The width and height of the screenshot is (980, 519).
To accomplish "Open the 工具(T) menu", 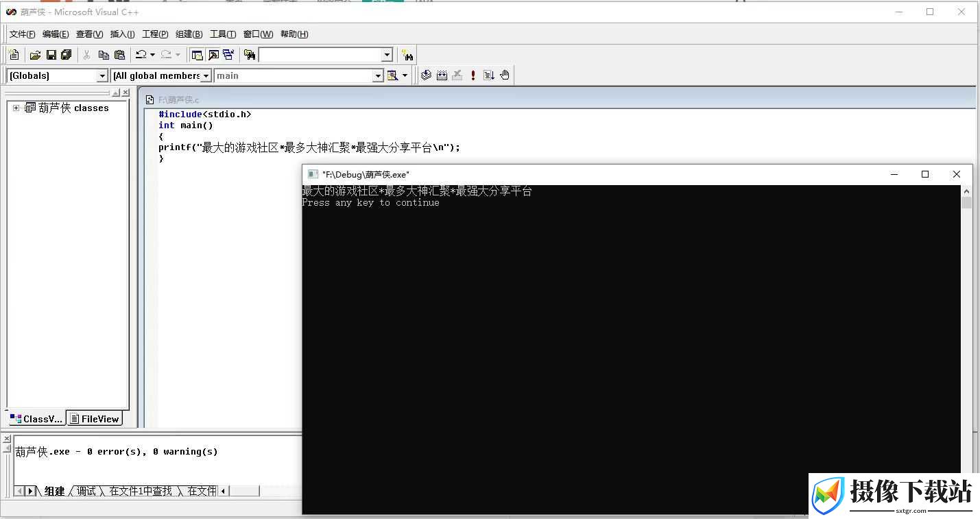I will [x=223, y=34].
